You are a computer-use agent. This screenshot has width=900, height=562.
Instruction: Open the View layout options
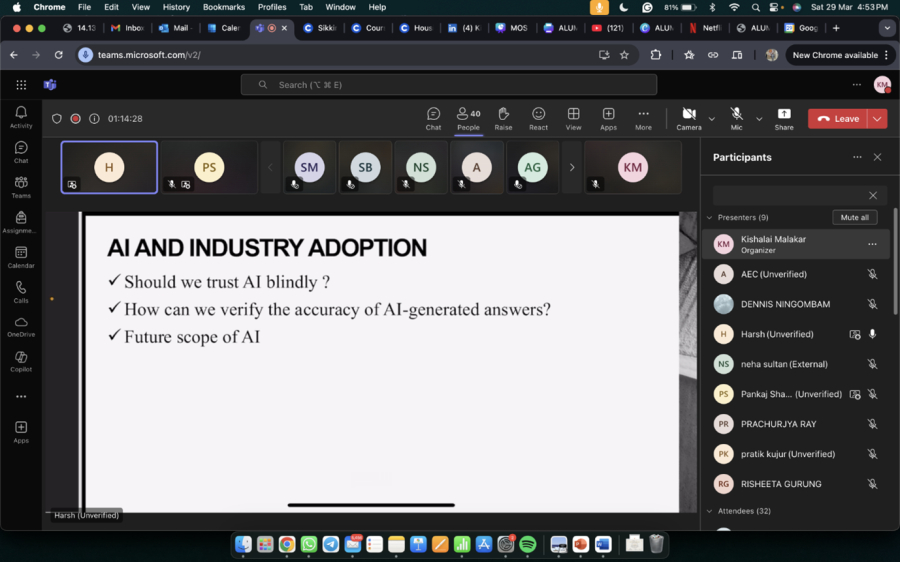[x=573, y=119]
